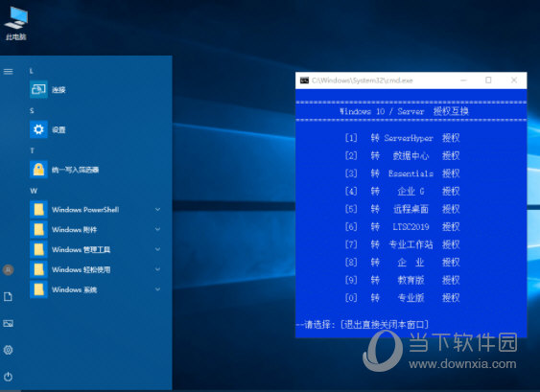Screen dimensions: 540x392
Task: Click the Windows PowerShell folder icon
Action: coord(38,209)
